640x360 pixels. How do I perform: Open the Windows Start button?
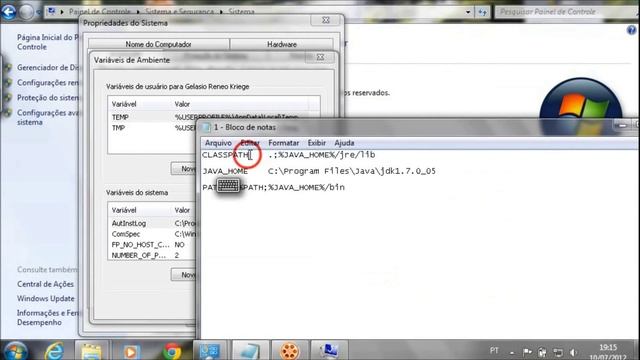[16, 351]
